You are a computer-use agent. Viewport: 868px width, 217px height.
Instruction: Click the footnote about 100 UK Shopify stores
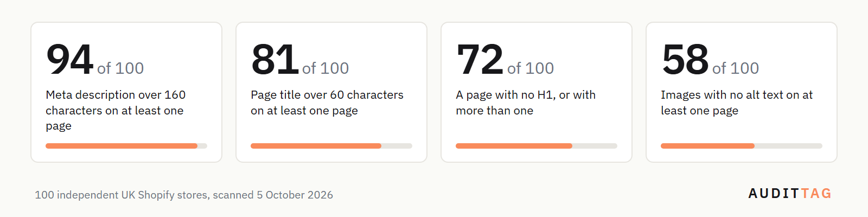click(184, 195)
